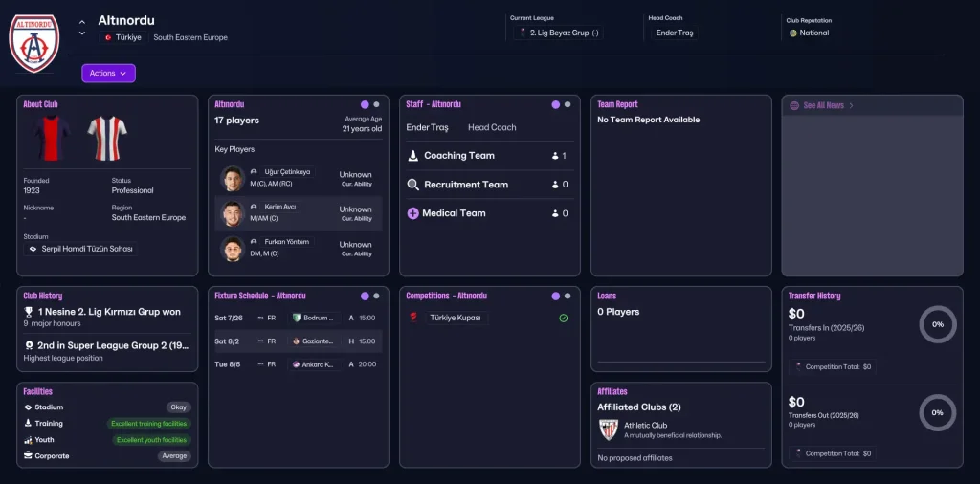This screenshot has width=980, height=484.
Task: Click the 0 Players Loans text
Action: click(x=618, y=312)
